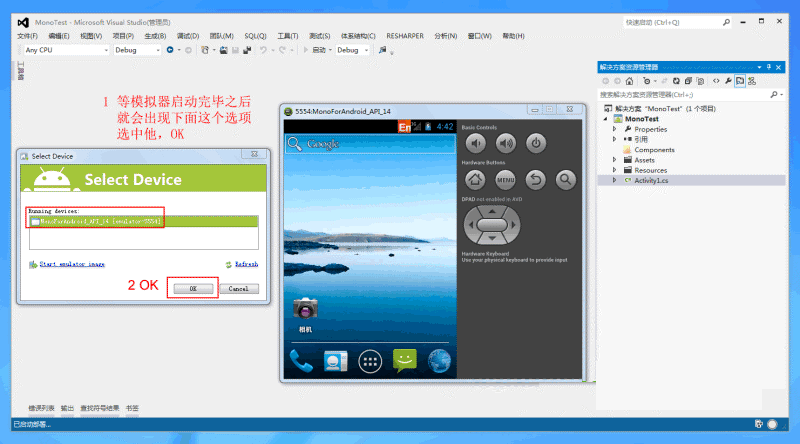Tap the emulator MENU hardware button

coord(506,180)
